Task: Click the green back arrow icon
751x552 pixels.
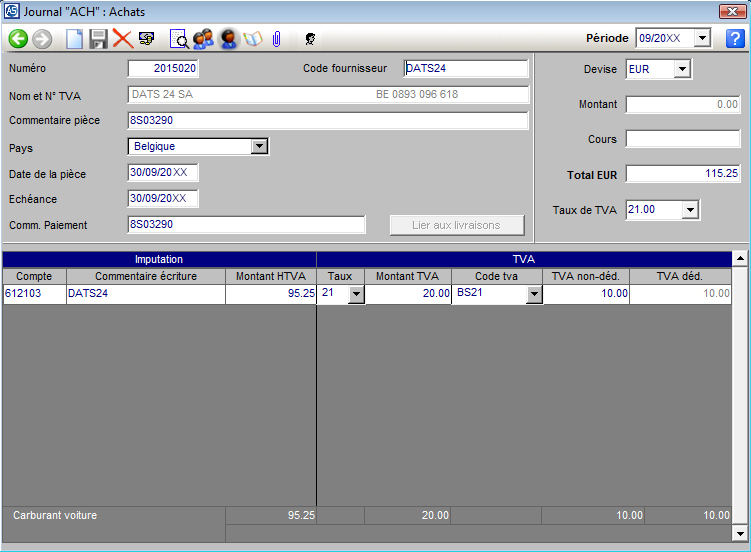Action: (18, 39)
